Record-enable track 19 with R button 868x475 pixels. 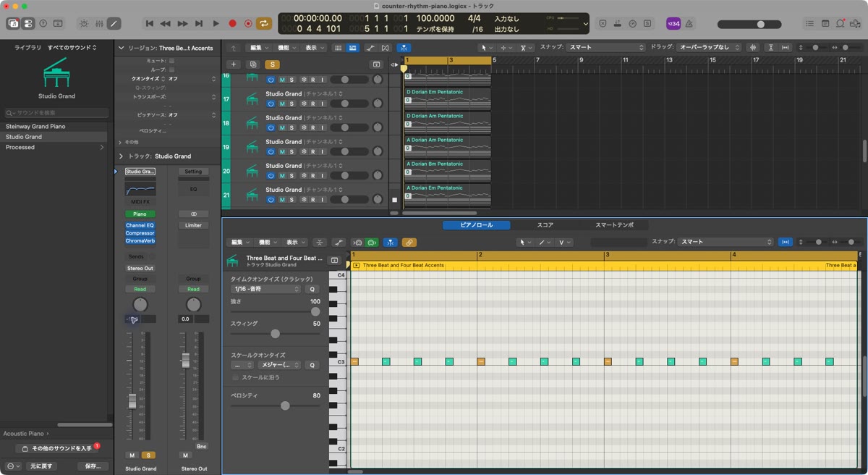pos(312,151)
